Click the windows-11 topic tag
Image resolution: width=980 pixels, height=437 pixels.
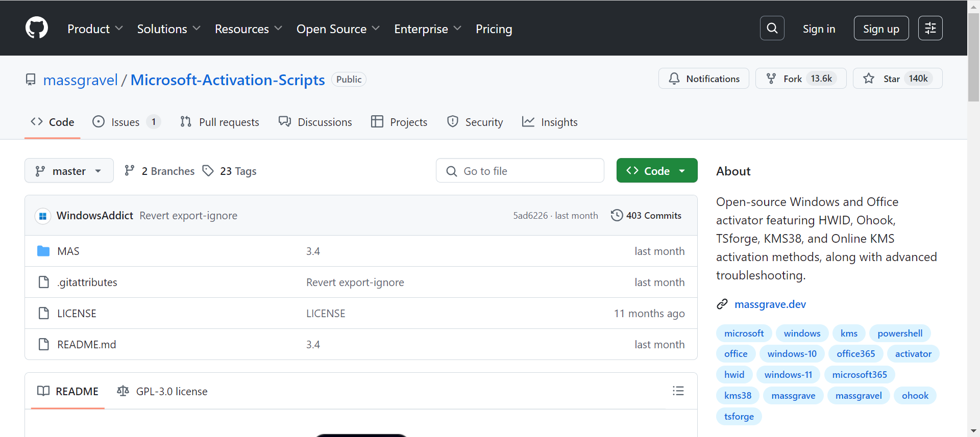click(788, 374)
